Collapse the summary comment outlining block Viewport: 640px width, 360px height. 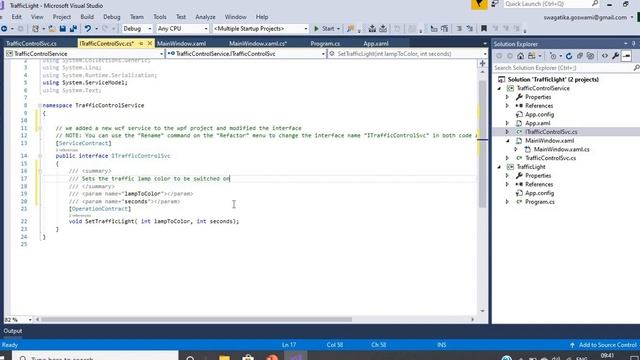pos(40,171)
